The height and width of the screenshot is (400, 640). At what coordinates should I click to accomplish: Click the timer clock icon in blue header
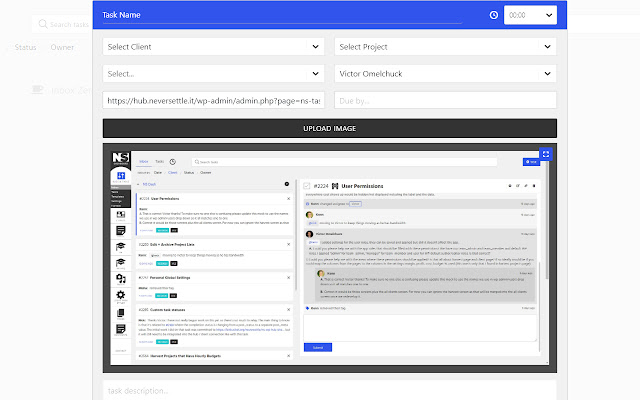pyautogui.click(x=493, y=15)
